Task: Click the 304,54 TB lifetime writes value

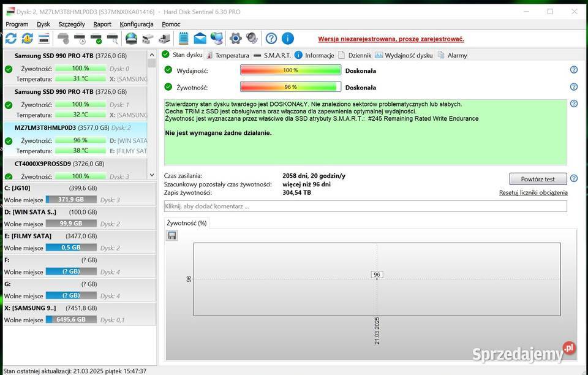Action: click(296, 192)
